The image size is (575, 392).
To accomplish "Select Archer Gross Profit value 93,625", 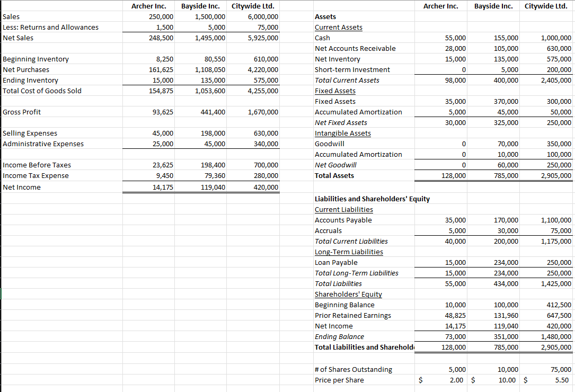I will pyautogui.click(x=163, y=112).
